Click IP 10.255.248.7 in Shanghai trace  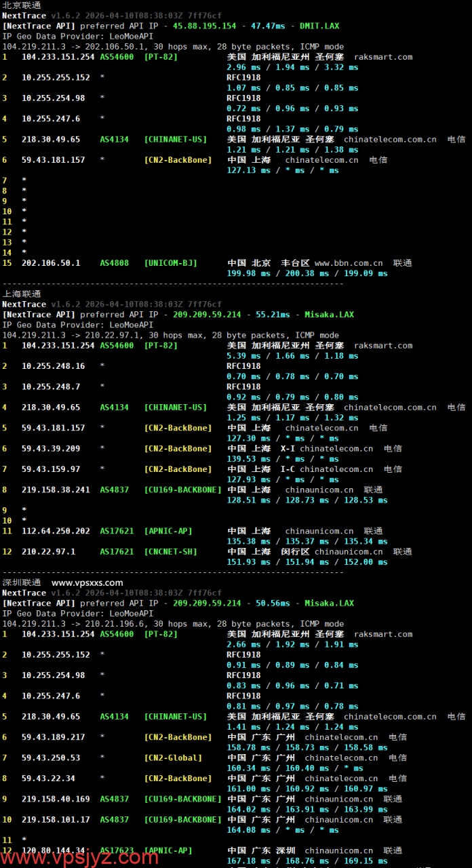51,387
